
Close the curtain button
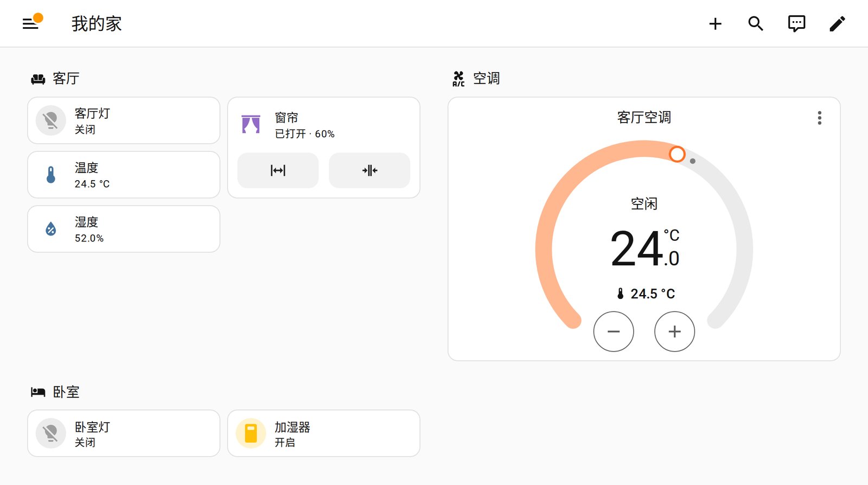(369, 170)
